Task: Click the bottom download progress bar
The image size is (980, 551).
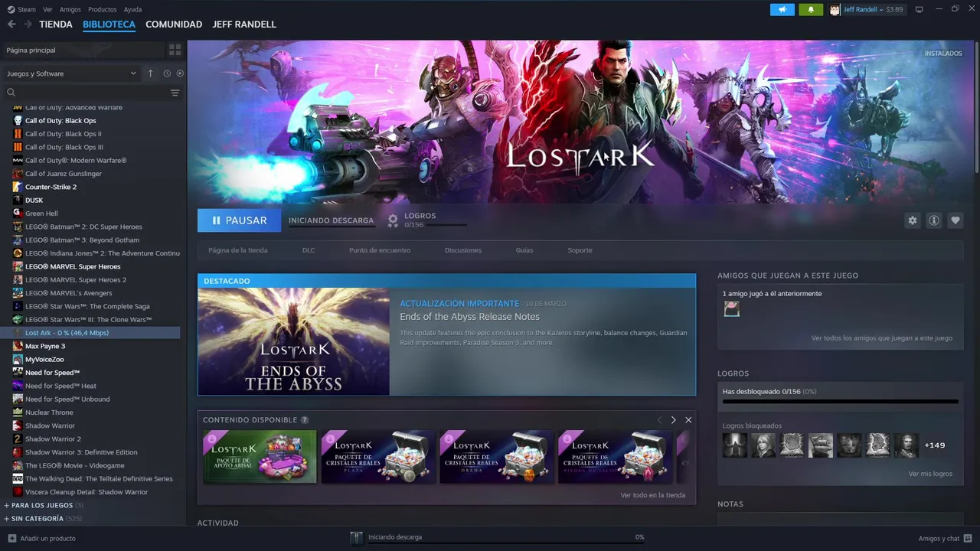Action: (x=506, y=544)
